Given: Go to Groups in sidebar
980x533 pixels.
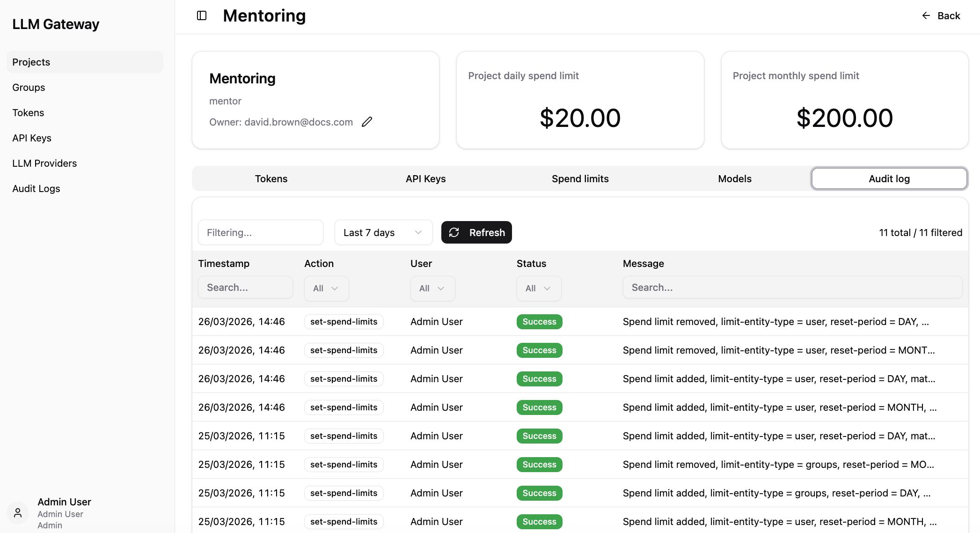Looking at the screenshot, I should point(85,87).
